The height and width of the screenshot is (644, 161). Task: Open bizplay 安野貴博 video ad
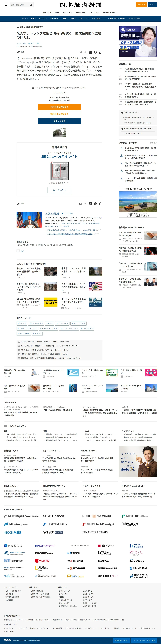point(138,41)
